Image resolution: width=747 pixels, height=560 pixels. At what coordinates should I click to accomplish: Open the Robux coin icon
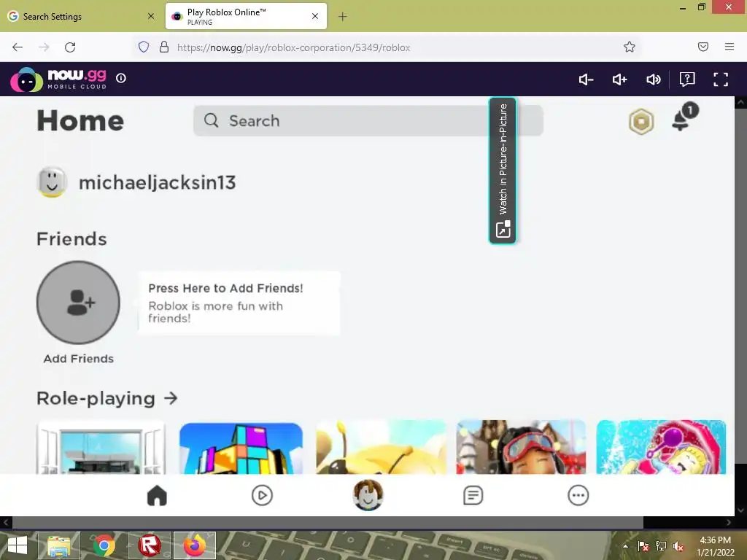pyautogui.click(x=641, y=122)
